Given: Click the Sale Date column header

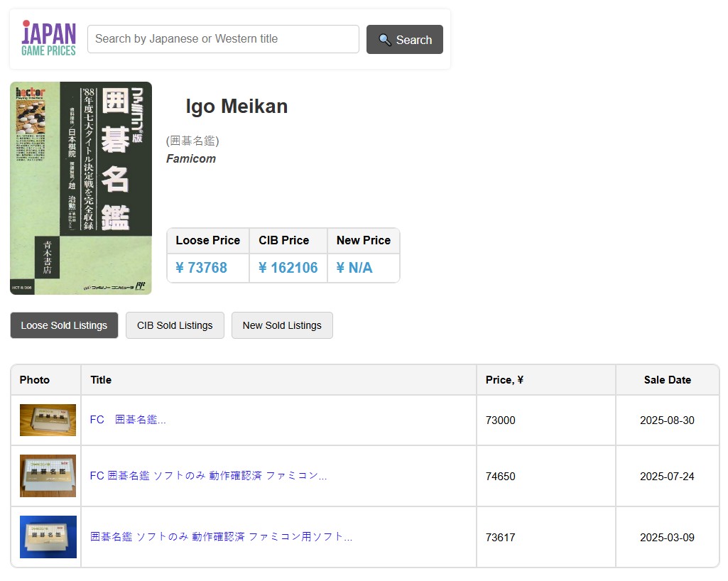Looking at the screenshot, I should click(x=667, y=380).
